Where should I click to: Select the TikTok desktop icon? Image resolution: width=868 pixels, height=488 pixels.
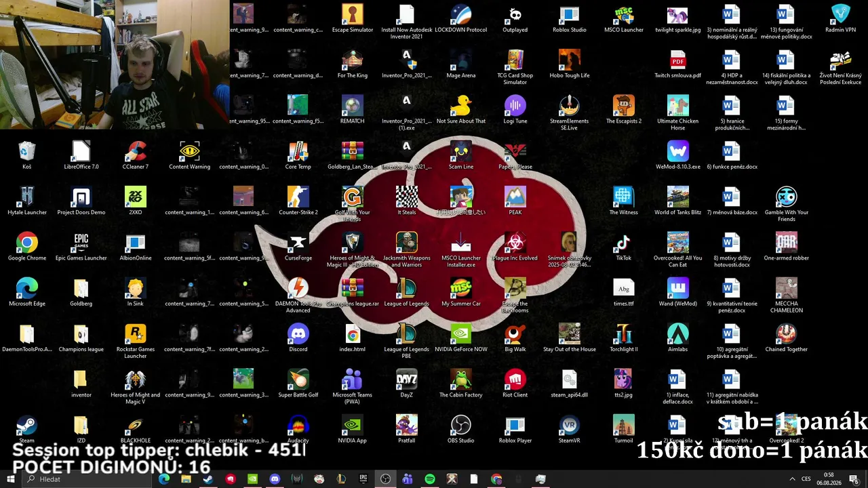(624, 242)
